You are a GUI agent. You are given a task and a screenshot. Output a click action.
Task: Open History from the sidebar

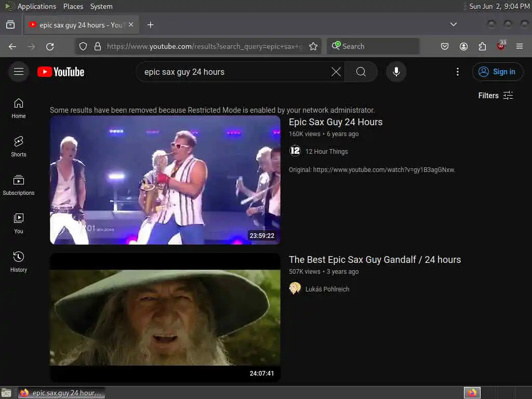[19, 262]
